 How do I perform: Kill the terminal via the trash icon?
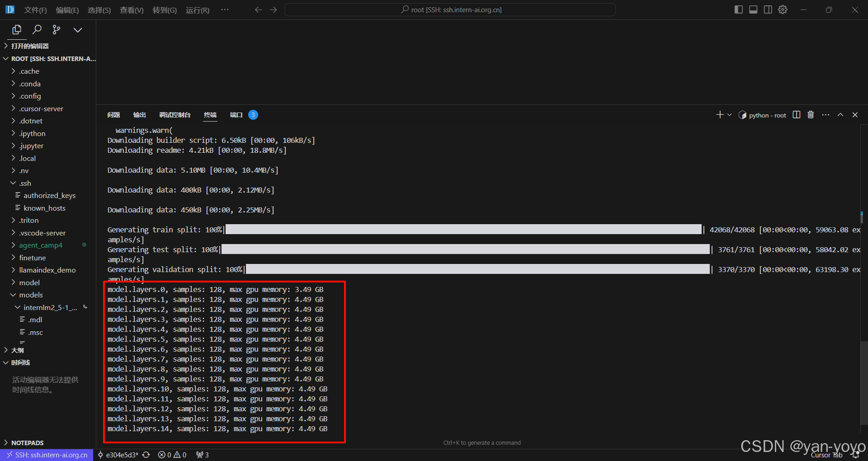click(810, 115)
